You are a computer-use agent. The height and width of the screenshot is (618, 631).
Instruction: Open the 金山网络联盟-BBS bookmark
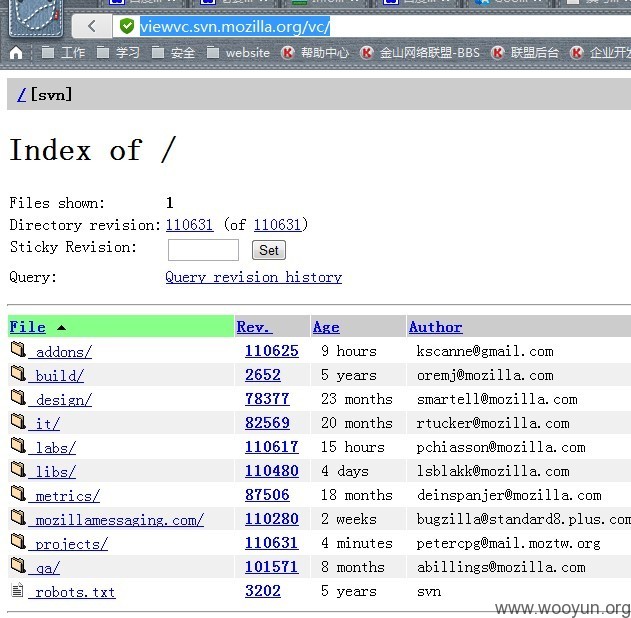click(420, 53)
